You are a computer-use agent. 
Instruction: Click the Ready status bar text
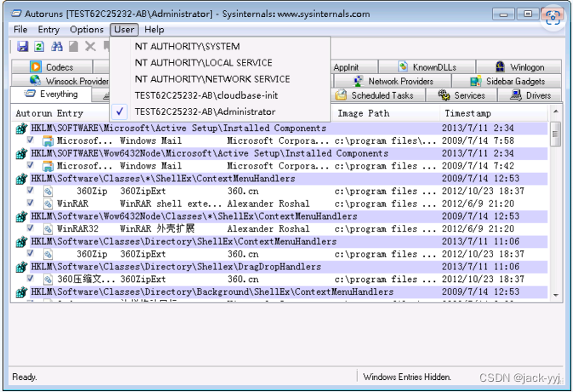[24, 377]
